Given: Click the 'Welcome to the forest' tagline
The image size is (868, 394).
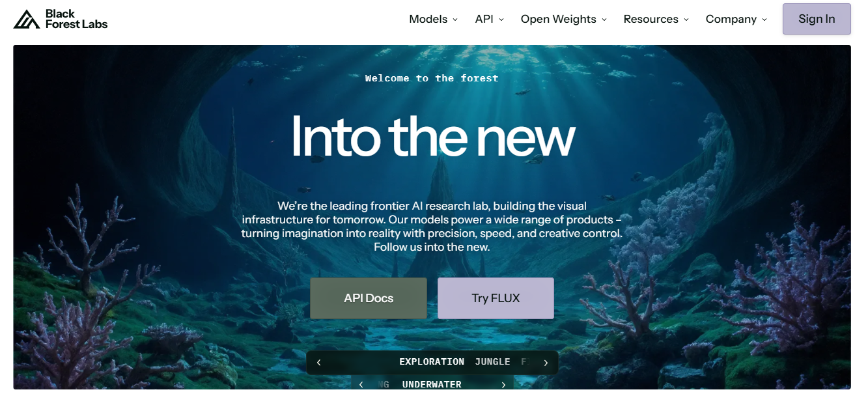Looking at the screenshot, I should coord(432,78).
